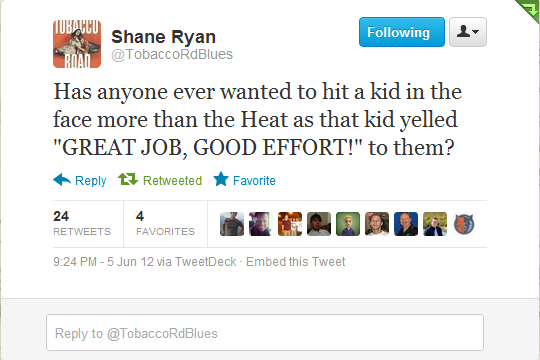
Task: Expand the 24 Retweets list
Action: [82, 223]
